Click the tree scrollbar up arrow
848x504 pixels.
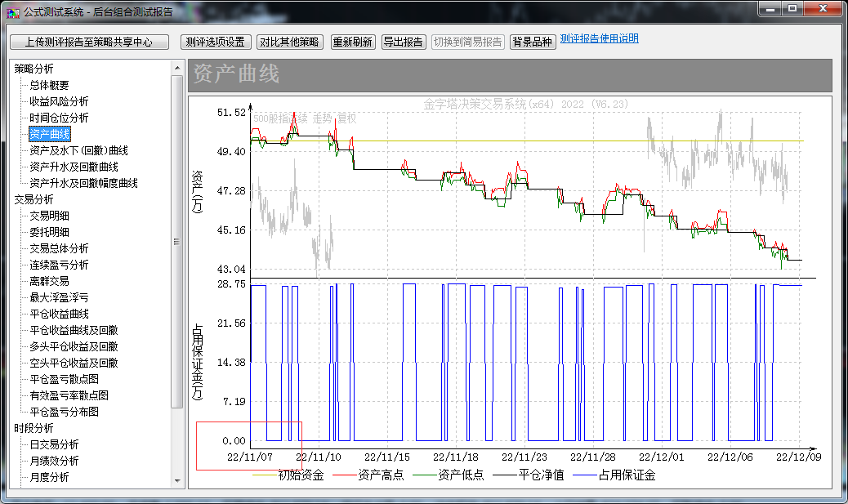[177, 66]
